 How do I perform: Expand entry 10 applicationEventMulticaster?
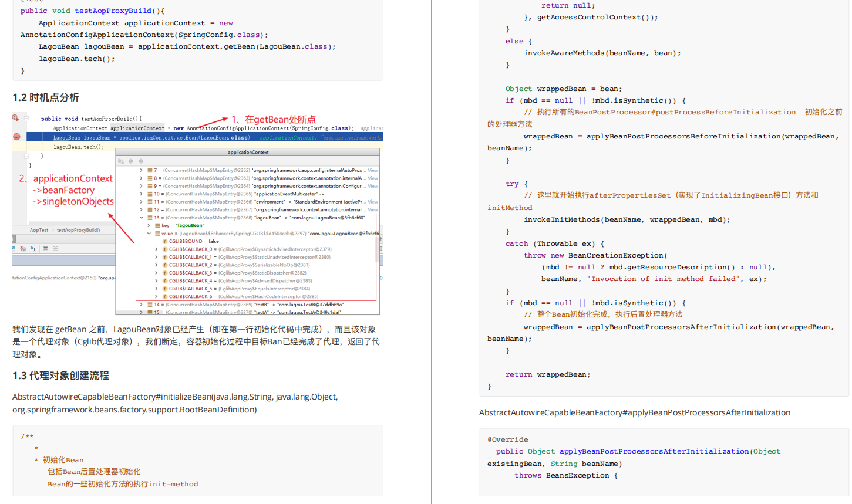pyautogui.click(x=142, y=194)
